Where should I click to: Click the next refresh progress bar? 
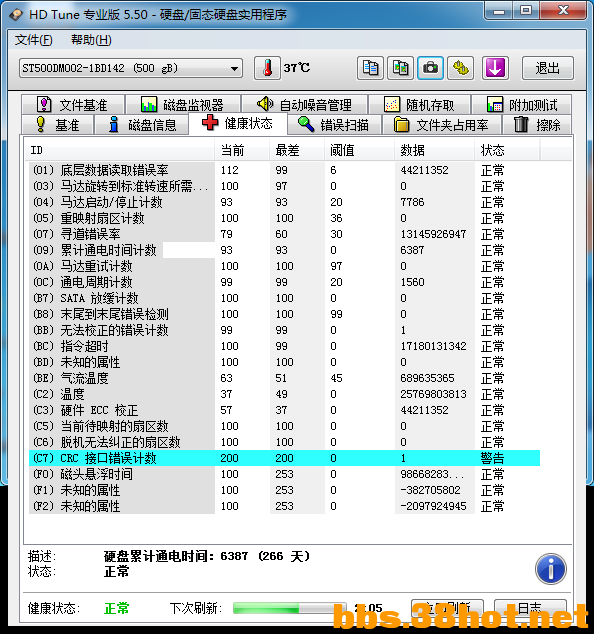290,608
